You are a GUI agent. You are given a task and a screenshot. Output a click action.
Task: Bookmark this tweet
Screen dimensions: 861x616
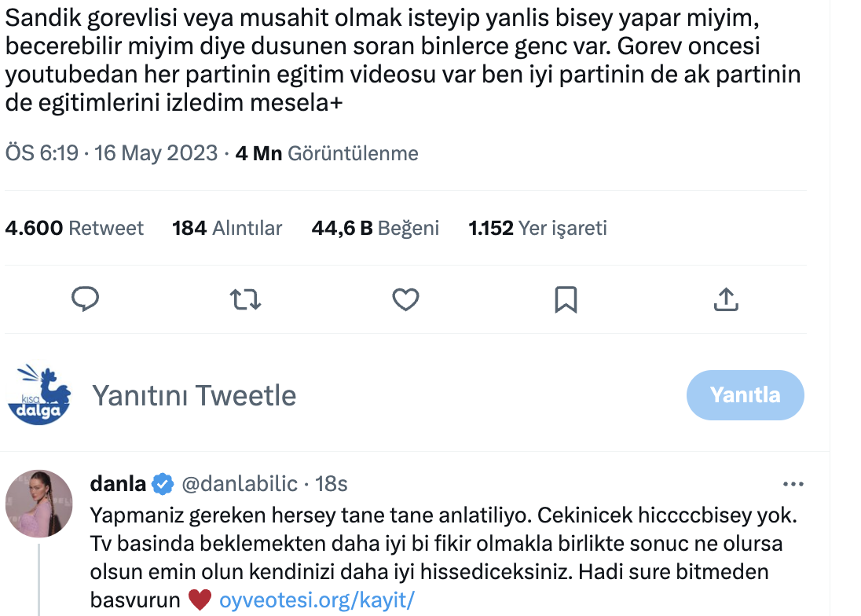coord(566,299)
